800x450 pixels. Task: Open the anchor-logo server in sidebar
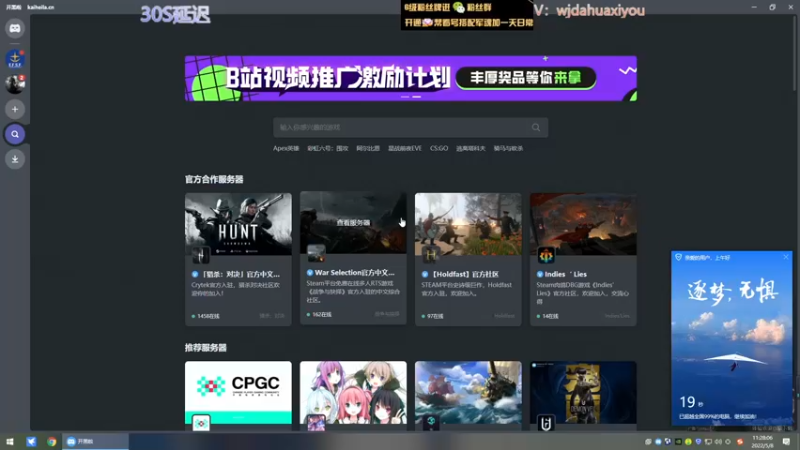tap(15, 59)
